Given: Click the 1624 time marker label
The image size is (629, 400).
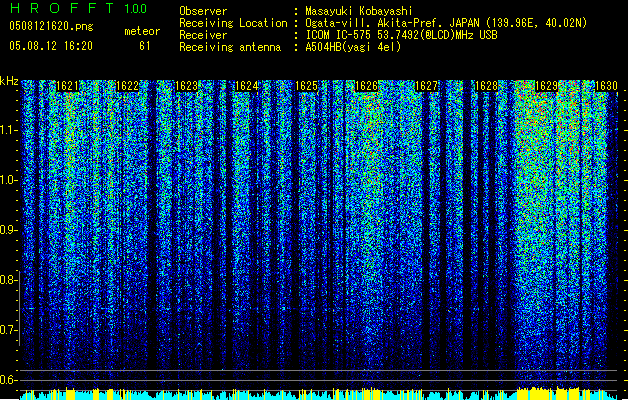Looking at the screenshot, I should [247, 86].
